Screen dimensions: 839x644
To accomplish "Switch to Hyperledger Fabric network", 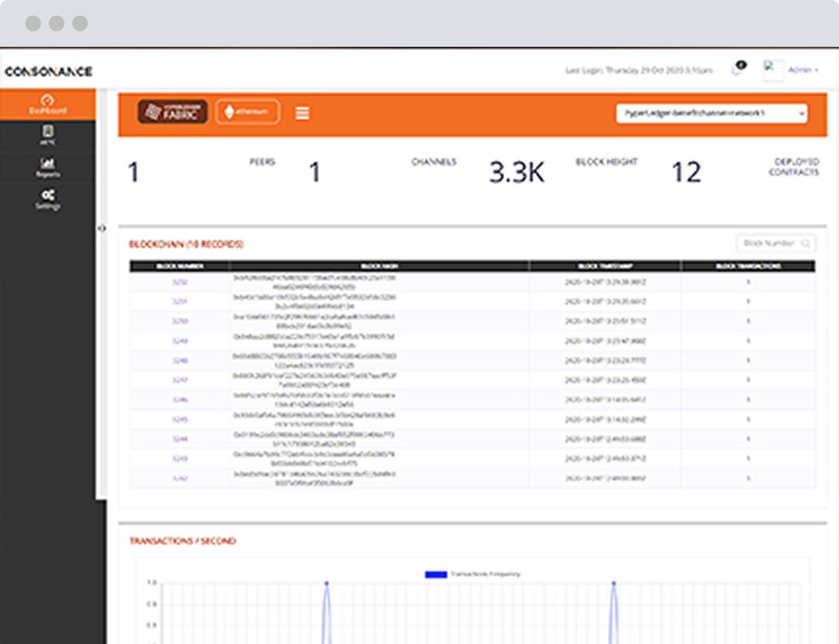I will (x=173, y=112).
